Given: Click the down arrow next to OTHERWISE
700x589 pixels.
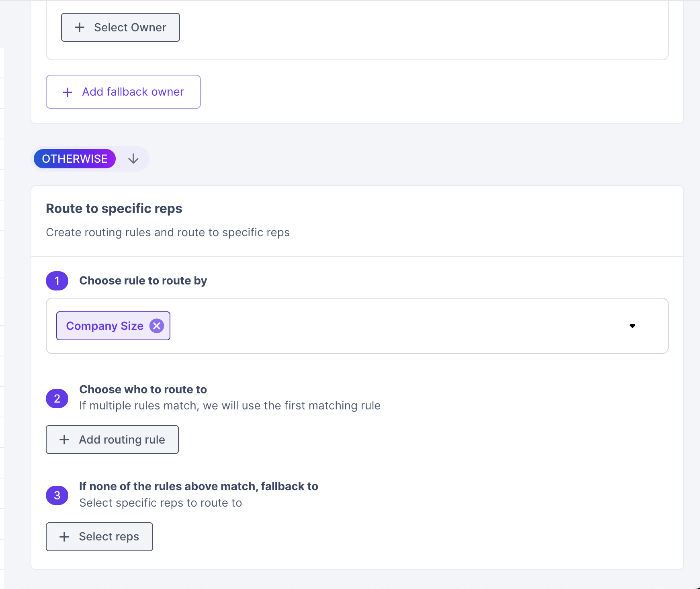Looking at the screenshot, I should (133, 159).
